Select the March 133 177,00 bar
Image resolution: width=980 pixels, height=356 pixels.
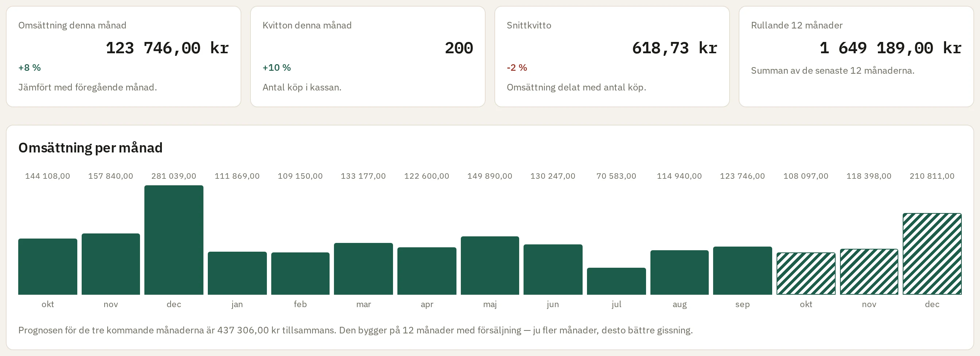[x=363, y=269]
